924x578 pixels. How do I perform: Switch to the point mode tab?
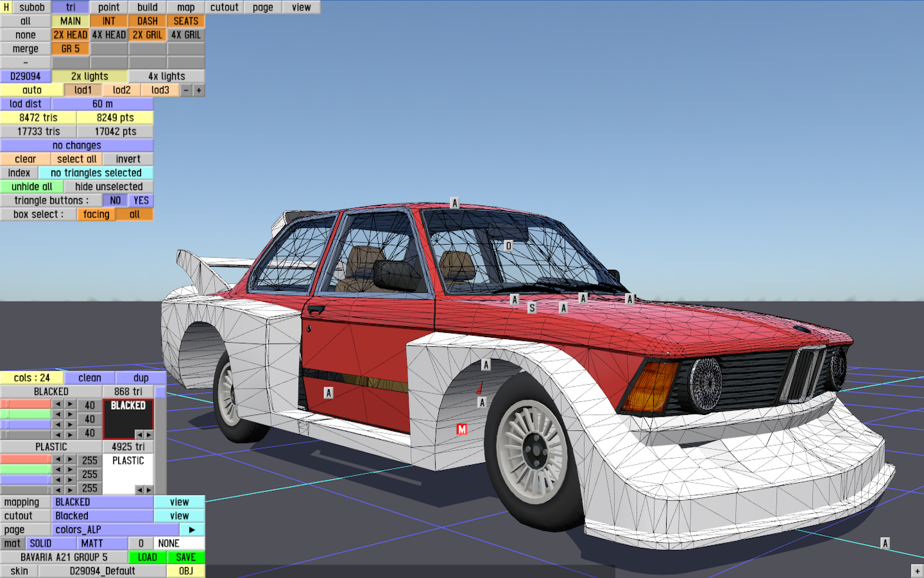(x=109, y=7)
